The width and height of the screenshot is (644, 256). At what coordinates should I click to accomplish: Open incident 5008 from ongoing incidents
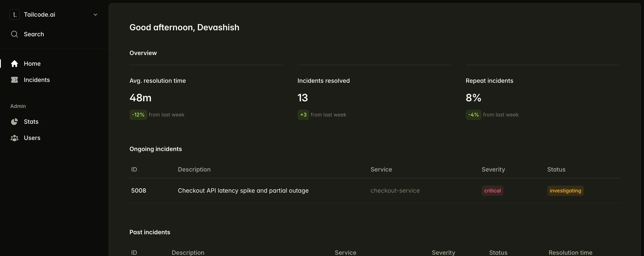[138, 191]
